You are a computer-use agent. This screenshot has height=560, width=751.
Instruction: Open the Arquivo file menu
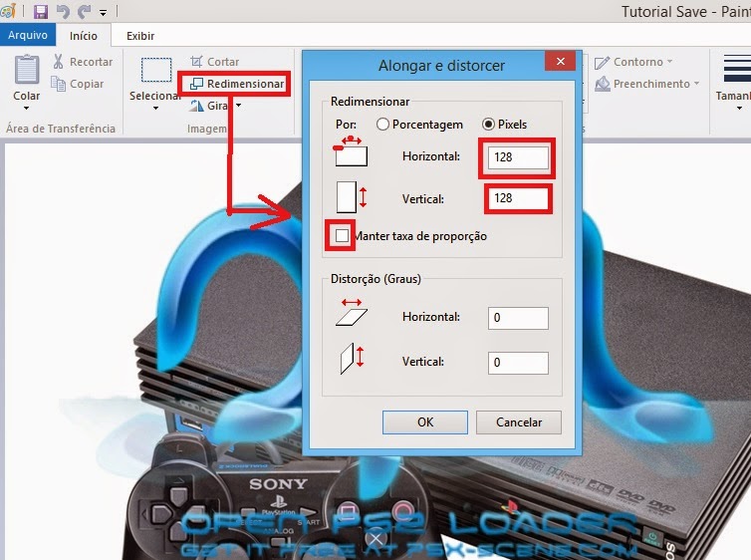28,35
